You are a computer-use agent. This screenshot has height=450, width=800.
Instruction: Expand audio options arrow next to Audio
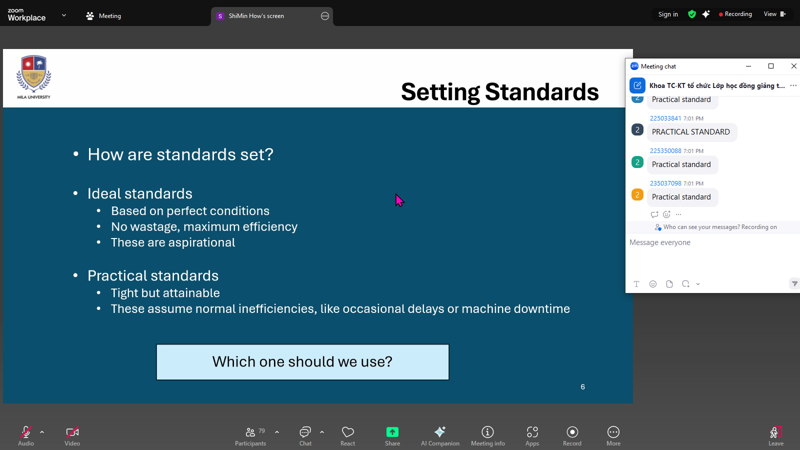[x=42, y=432]
